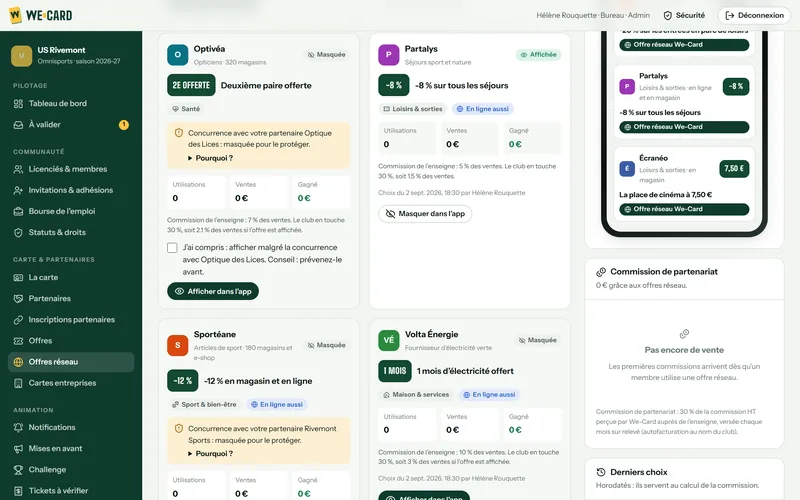Click the 7,50 € badge on Écranéo preview

click(x=734, y=169)
